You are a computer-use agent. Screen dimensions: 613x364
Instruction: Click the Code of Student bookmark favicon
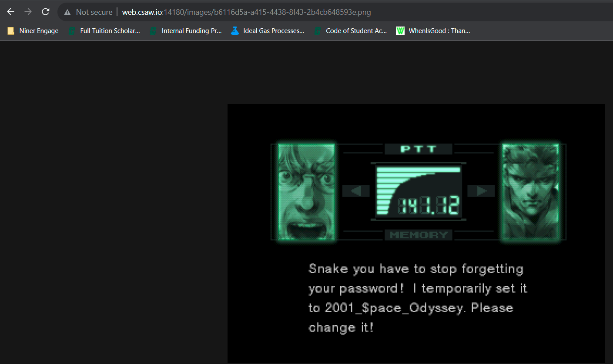pyautogui.click(x=318, y=31)
